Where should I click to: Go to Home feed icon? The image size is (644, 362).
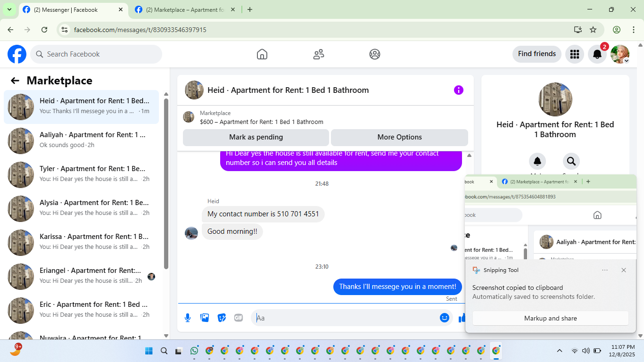(x=262, y=54)
